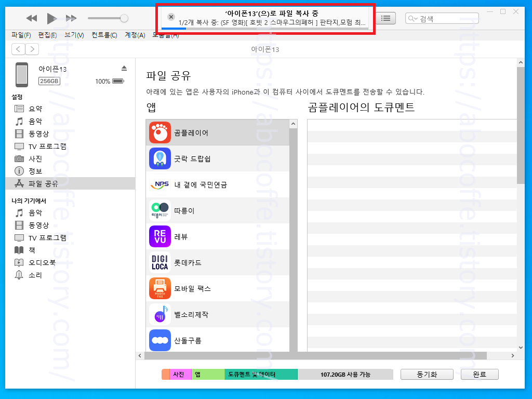Click the horizontal scrollbar left arrow
This screenshot has height=399, width=532.
140,355
